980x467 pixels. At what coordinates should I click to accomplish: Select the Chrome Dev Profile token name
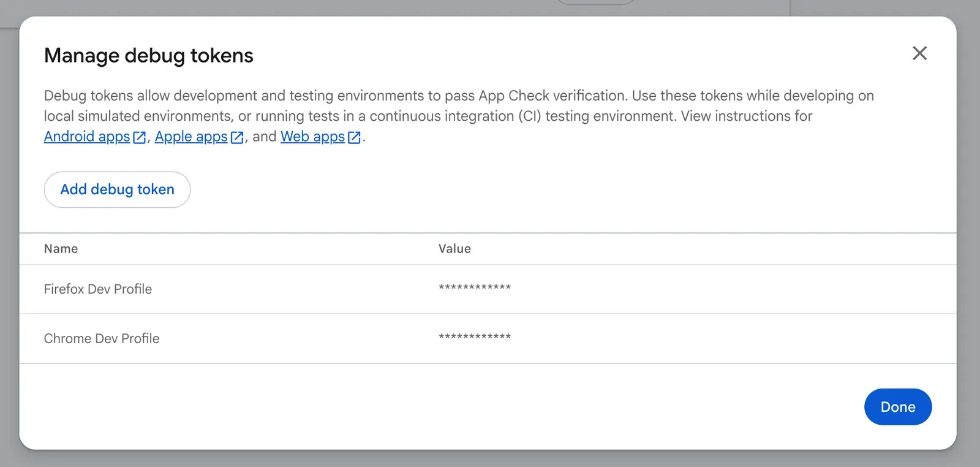102,338
